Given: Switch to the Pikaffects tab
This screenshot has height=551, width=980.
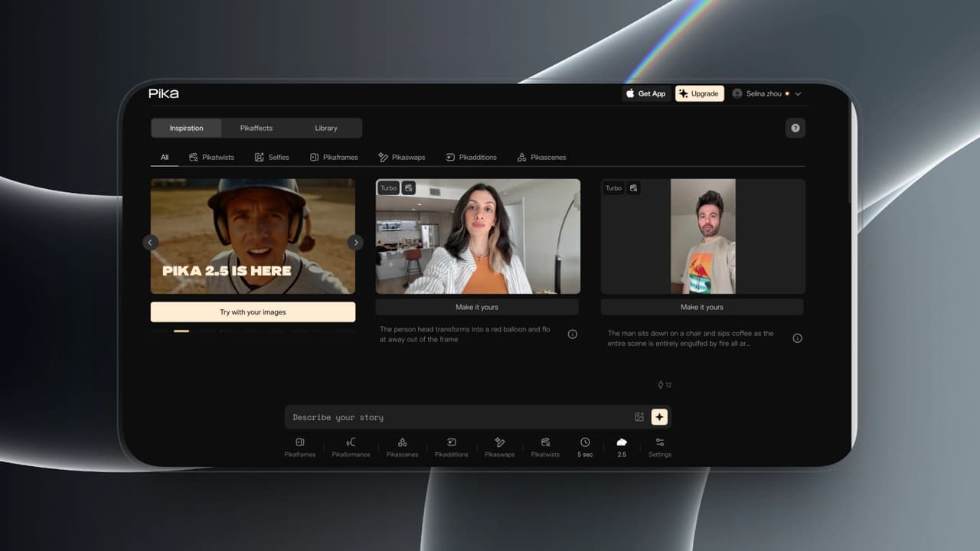Looking at the screenshot, I should [x=256, y=128].
